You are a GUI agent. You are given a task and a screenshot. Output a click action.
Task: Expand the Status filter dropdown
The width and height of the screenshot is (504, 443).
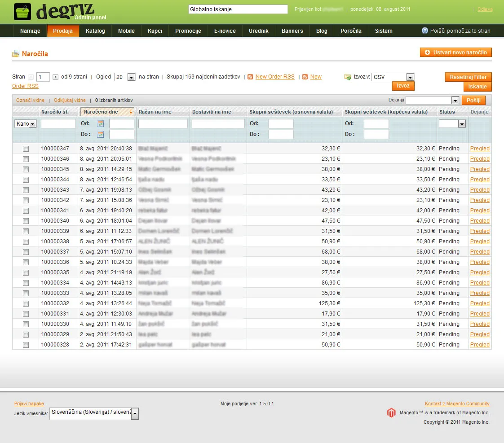click(452, 124)
